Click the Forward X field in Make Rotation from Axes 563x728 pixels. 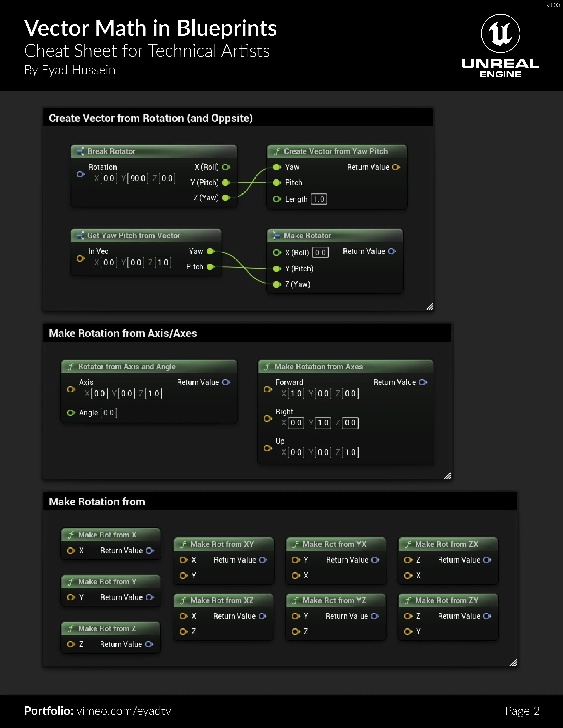coord(296,394)
